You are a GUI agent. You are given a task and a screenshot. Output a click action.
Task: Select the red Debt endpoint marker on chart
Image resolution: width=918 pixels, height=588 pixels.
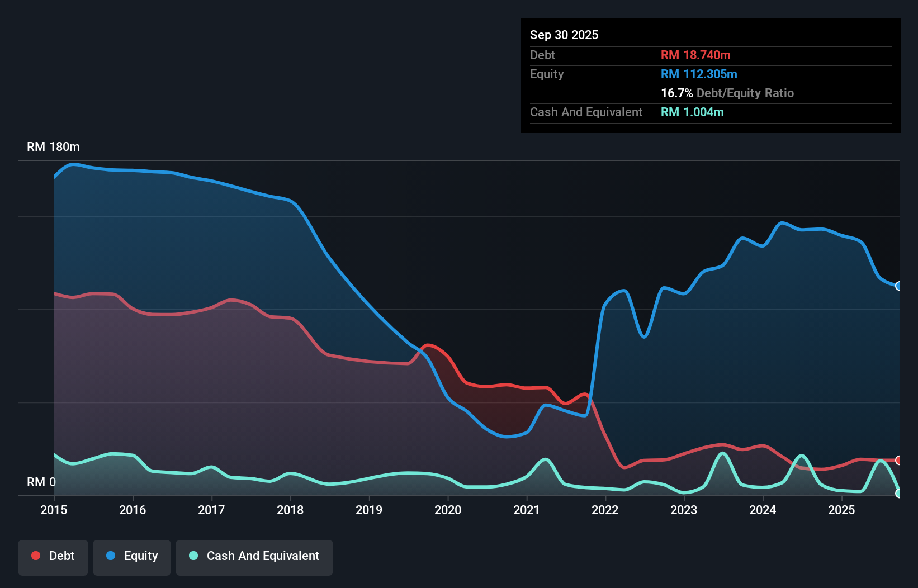tap(899, 460)
